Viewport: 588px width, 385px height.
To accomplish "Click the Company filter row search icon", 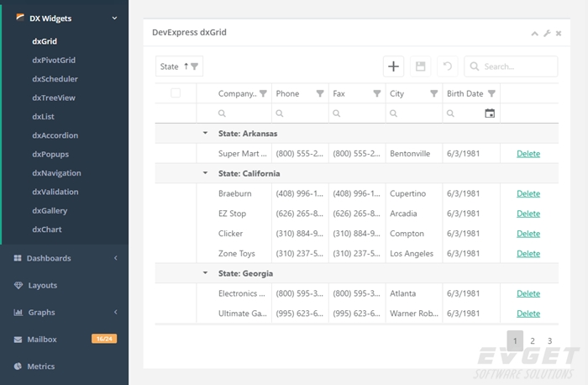I will pyautogui.click(x=222, y=113).
